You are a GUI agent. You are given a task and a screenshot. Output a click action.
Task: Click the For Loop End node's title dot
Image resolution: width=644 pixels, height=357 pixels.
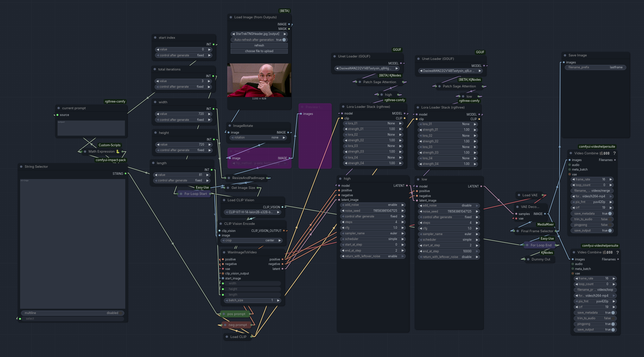527,245
